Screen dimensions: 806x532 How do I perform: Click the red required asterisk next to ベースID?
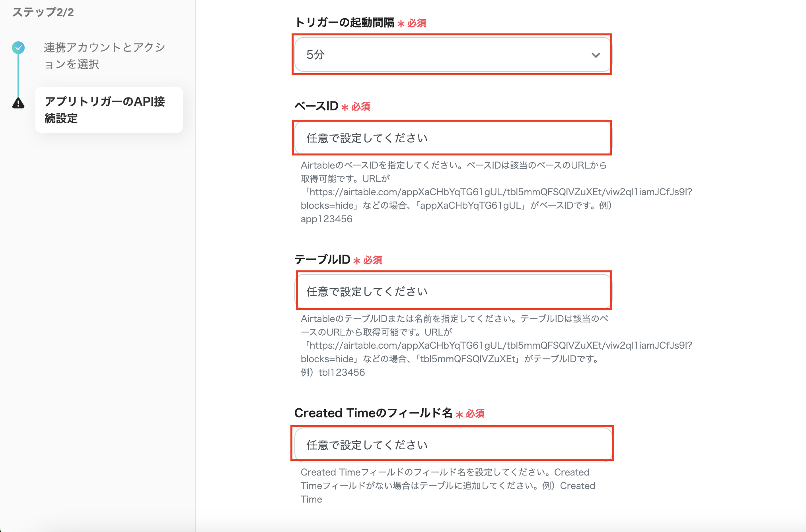[x=345, y=107]
